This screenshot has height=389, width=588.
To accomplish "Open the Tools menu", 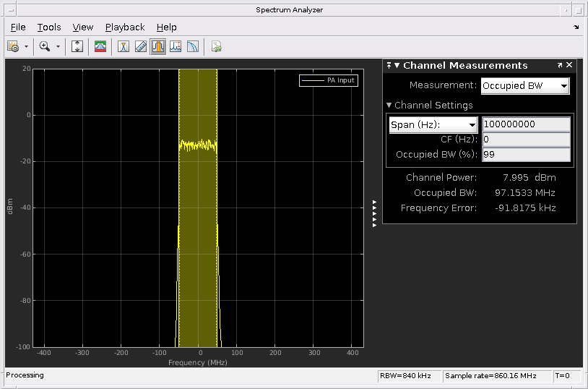I will [x=49, y=27].
